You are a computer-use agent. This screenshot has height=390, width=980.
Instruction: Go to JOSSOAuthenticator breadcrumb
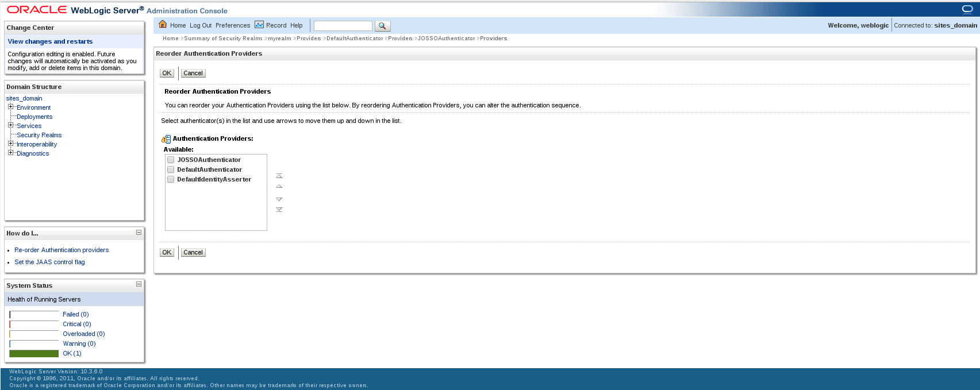coord(447,38)
